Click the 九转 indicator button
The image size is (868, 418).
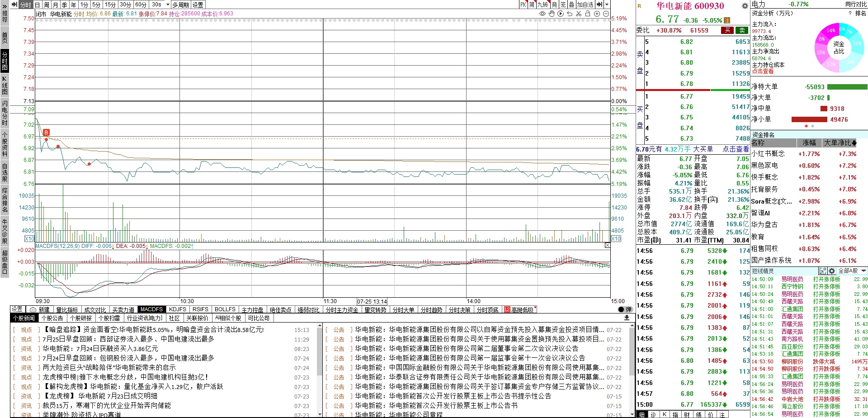click(x=543, y=5)
